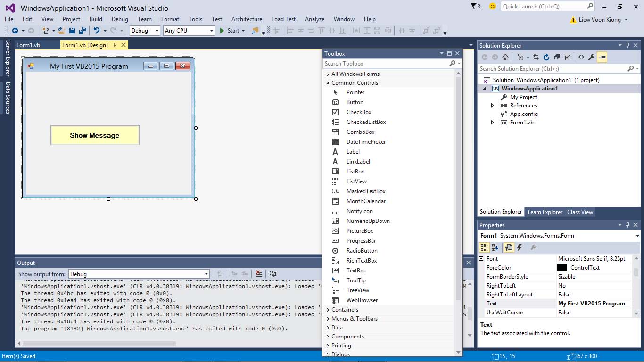Sync Solution Explorer with active document
The image size is (644, 362).
(x=537, y=57)
